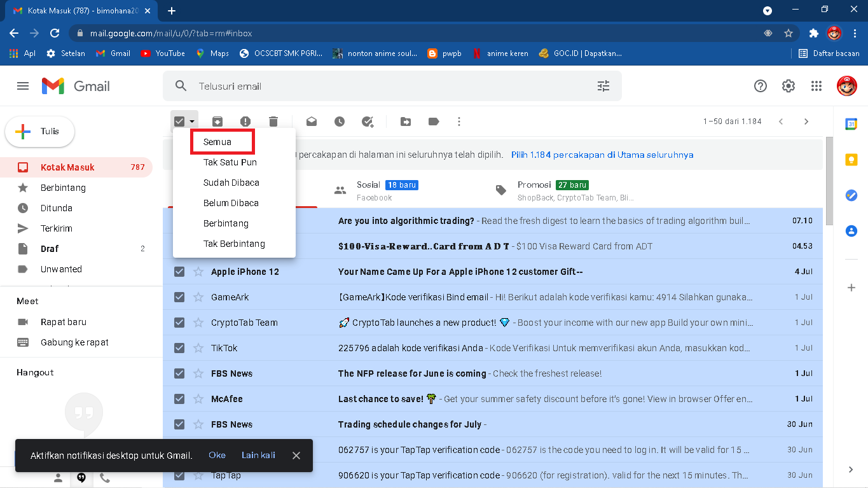The height and width of the screenshot is (488, 868).
Task: Switch to the Promosi tab
Action: pyautogui.click(x=567, y=190)
